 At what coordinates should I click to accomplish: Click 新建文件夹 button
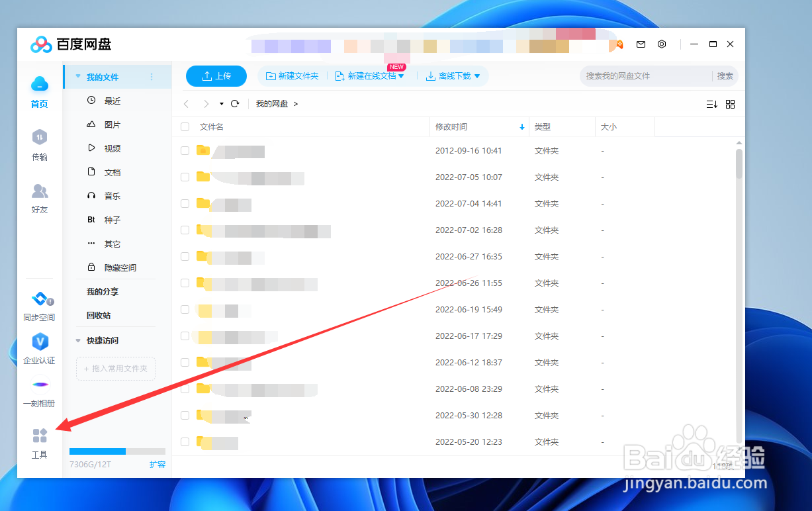pos(292,76)
